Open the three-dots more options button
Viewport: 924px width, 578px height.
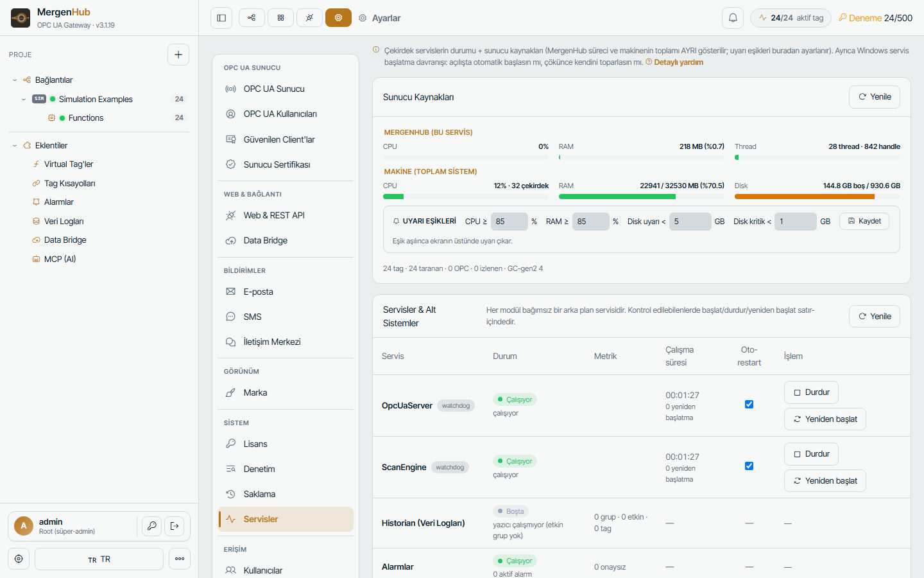point(180,559)
